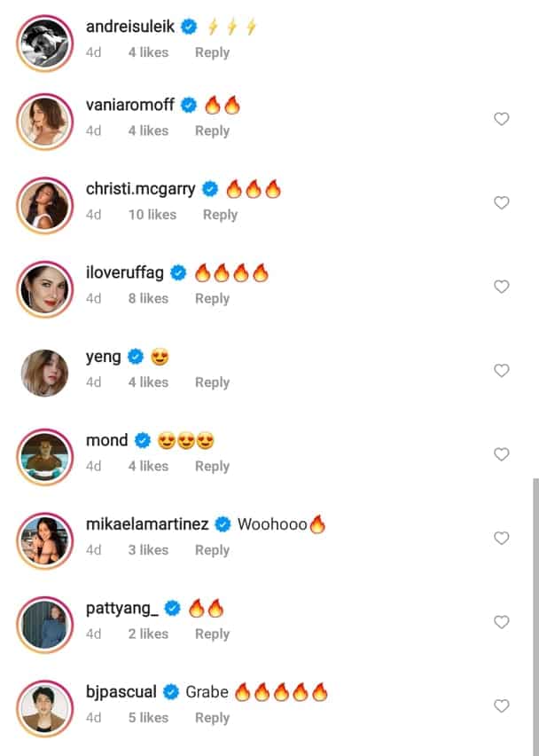539x756 pixels.
Task: Open andreisuleik's profile picture
Action: pyautogui.click(x=45, y=43)
